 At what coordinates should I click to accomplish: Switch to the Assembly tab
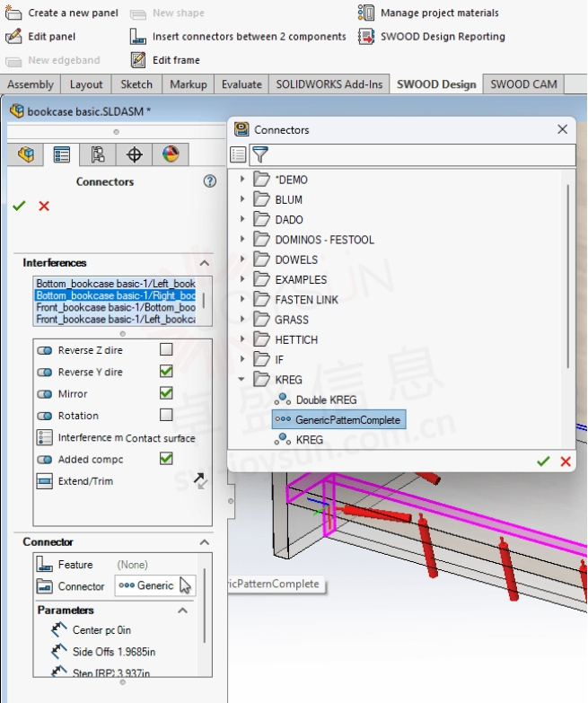(30, 84)
